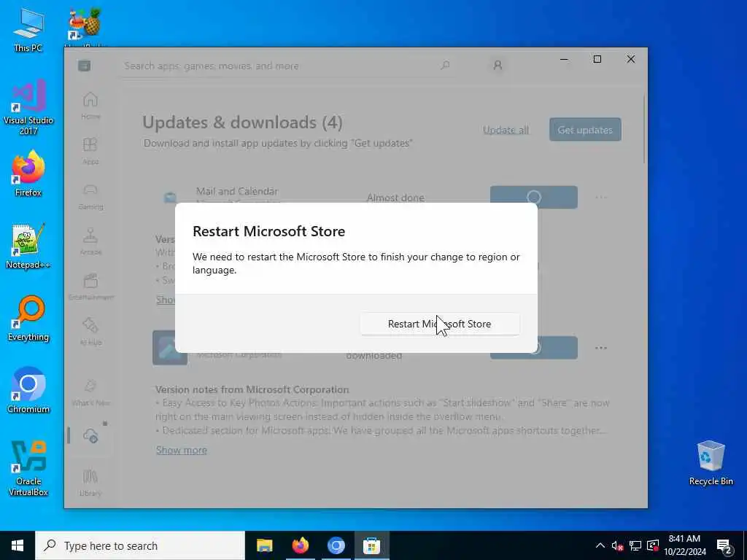Open What's New in Store sidebar
Screen dimensions: 747x560
pyautogui.click(x=90, y=392)
